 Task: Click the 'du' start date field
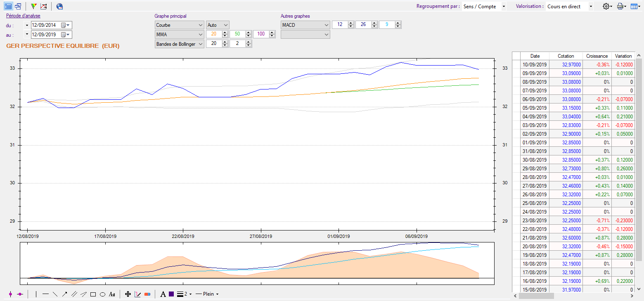[x=45, y=25]
